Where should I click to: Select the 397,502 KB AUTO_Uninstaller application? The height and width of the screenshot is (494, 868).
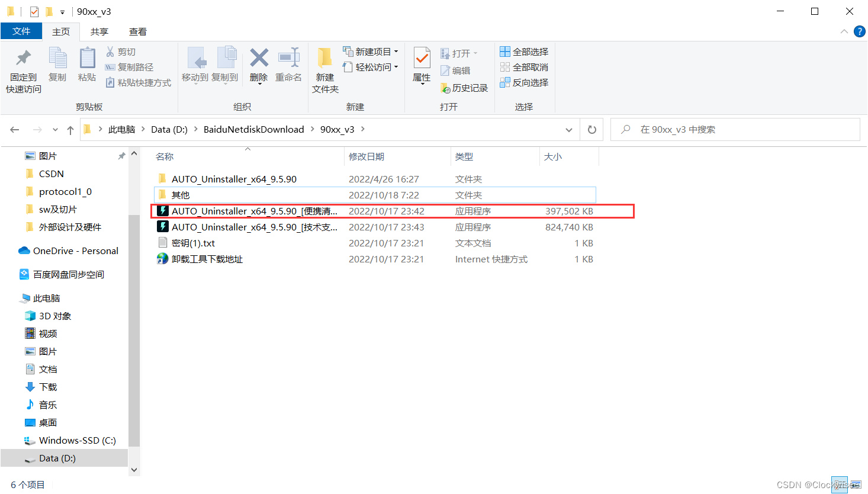(x=375, y=211)
